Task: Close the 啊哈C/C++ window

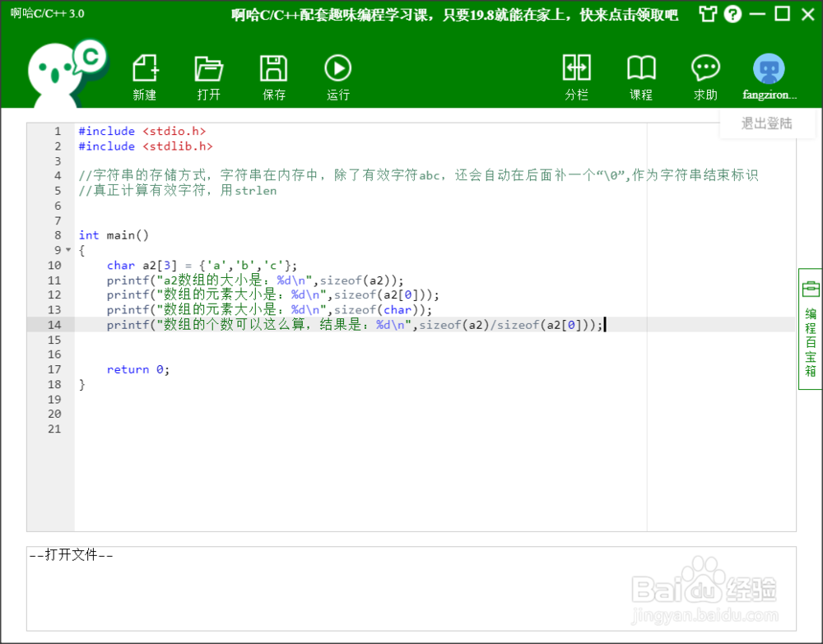Action: tap(808, 14)
